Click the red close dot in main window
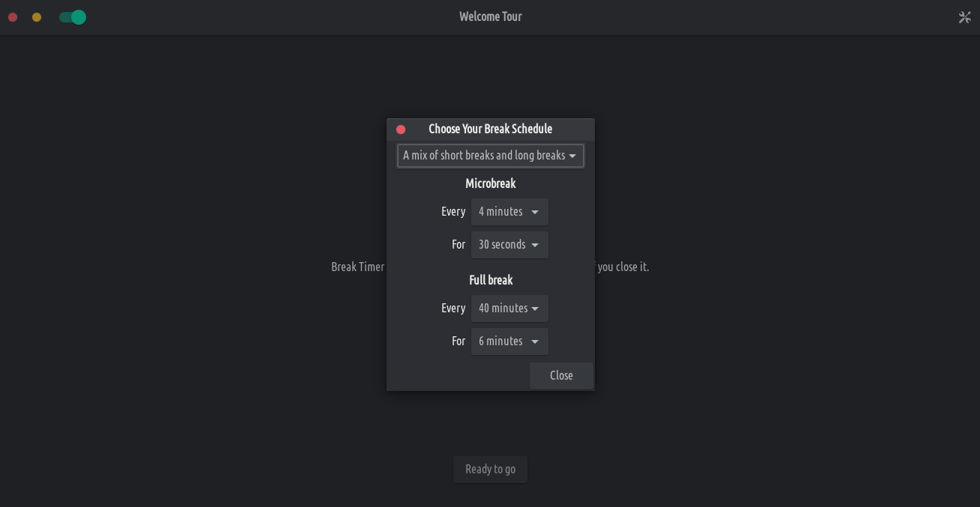This screenshot has width=980, height=507. 13,17
